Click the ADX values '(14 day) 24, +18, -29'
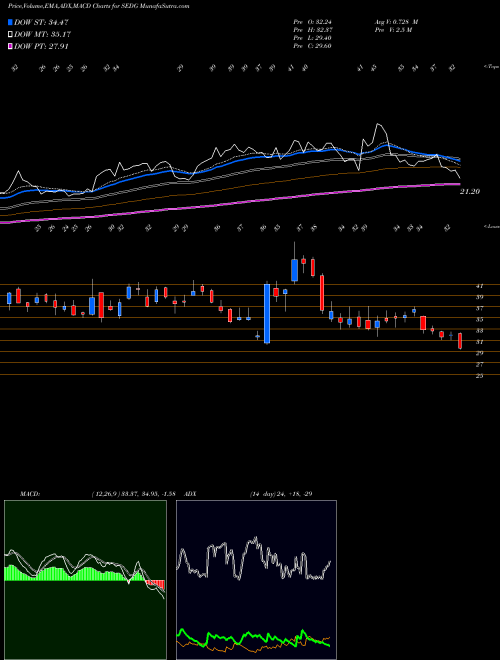This screenshot has height=660, width=500. (x=281, y=494)
